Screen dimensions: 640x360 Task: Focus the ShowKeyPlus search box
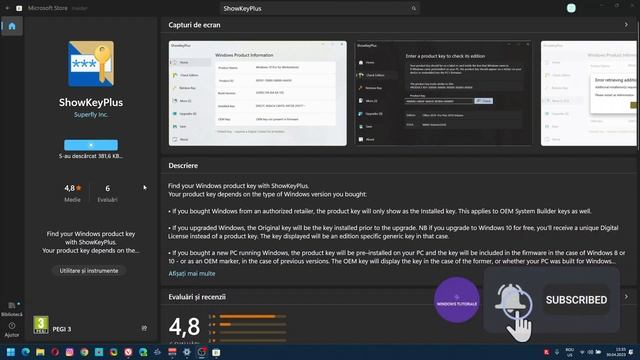coord(320,8)
